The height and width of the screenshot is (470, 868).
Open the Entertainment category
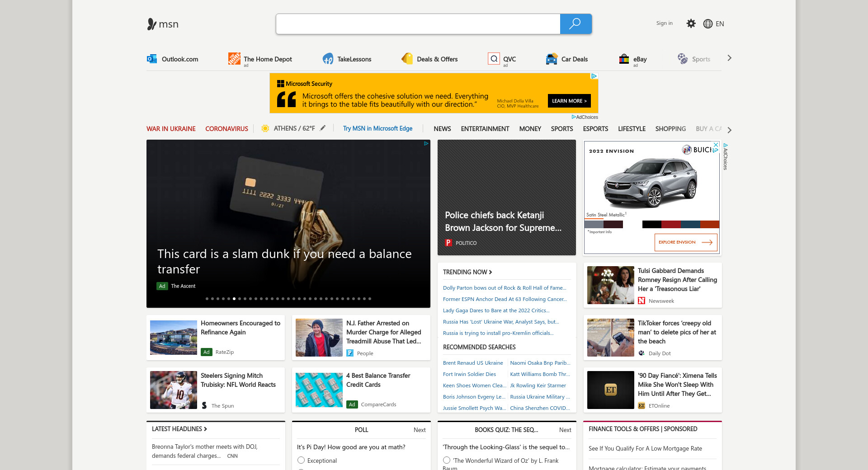485,129
